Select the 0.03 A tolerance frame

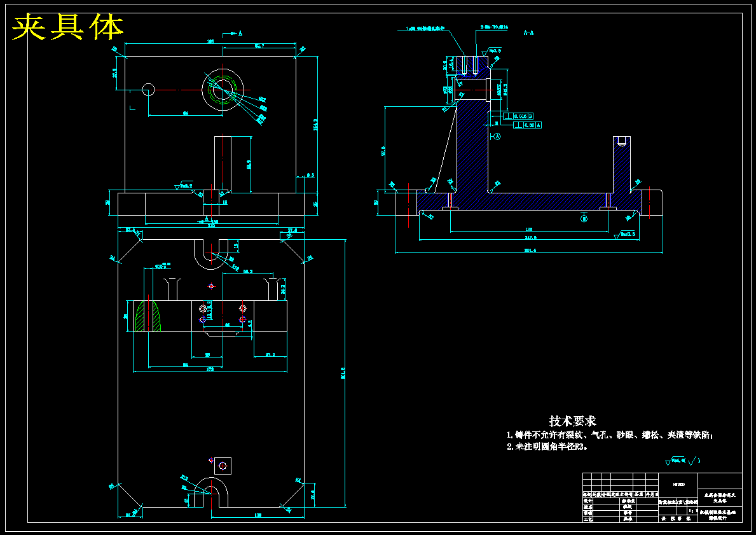click(527, 125)
